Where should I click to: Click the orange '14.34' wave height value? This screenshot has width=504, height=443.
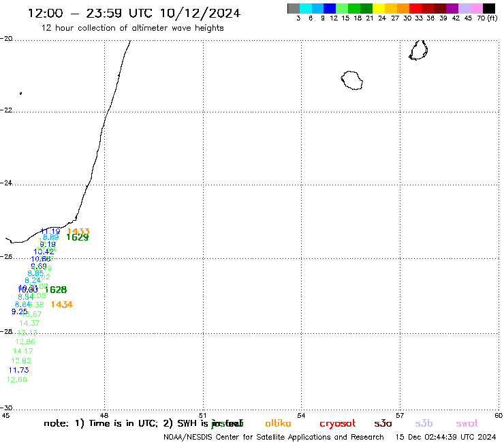(62, 305)
